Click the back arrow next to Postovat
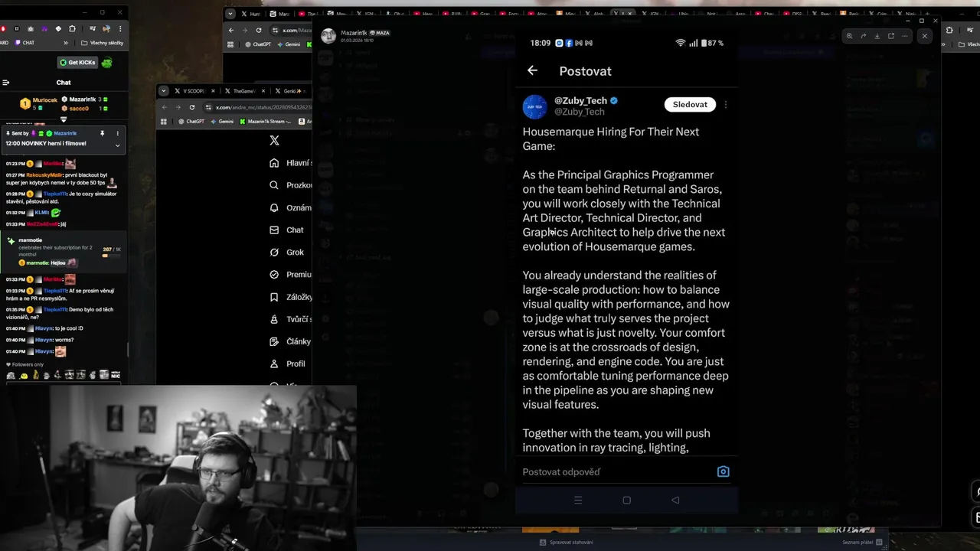The image size is (980, 551). click(532, 70)
